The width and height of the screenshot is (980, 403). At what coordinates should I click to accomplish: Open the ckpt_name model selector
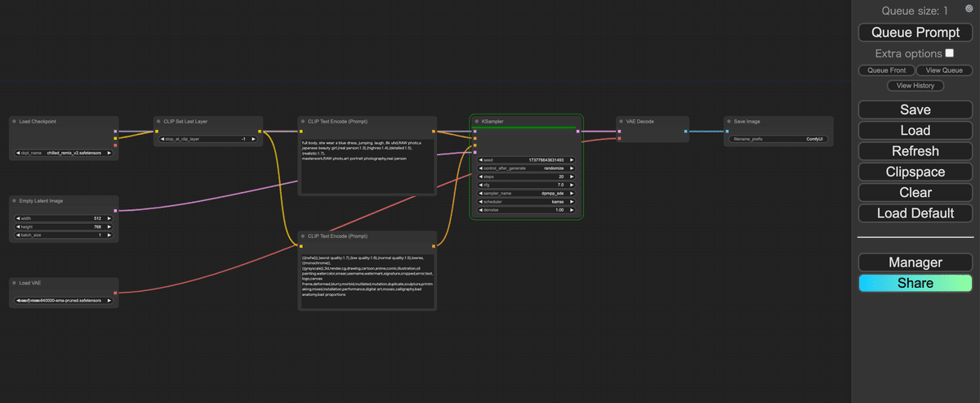[64, 153]
